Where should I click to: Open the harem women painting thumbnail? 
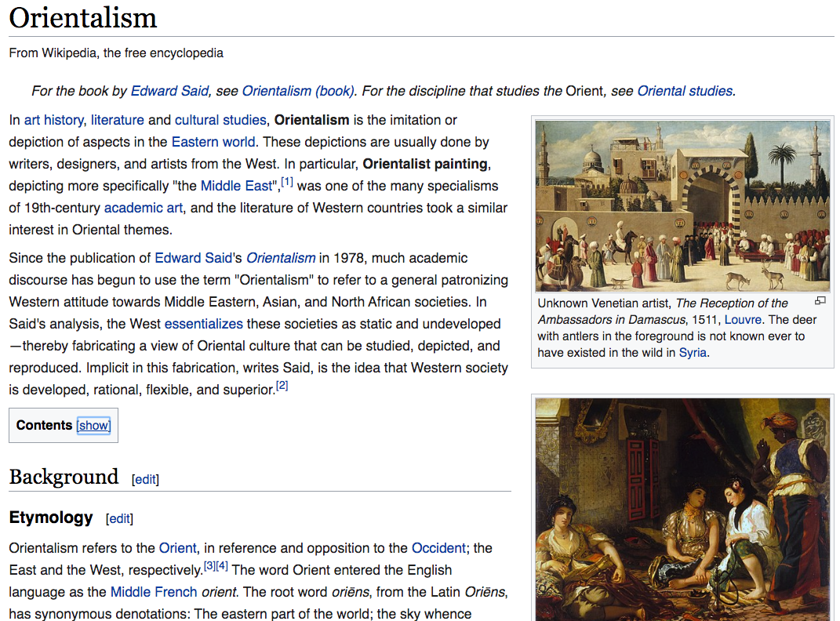coord(682,510)
